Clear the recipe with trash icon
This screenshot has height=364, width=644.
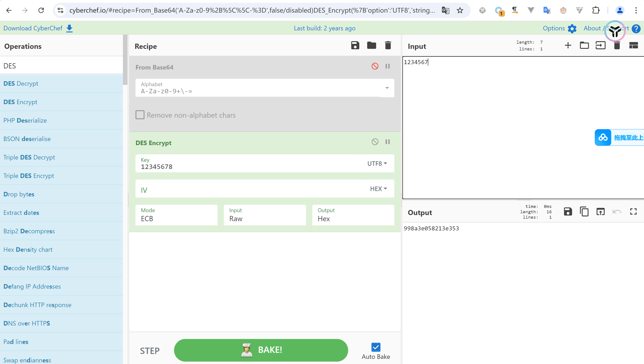pyautogui.click(x=388, y=45)
